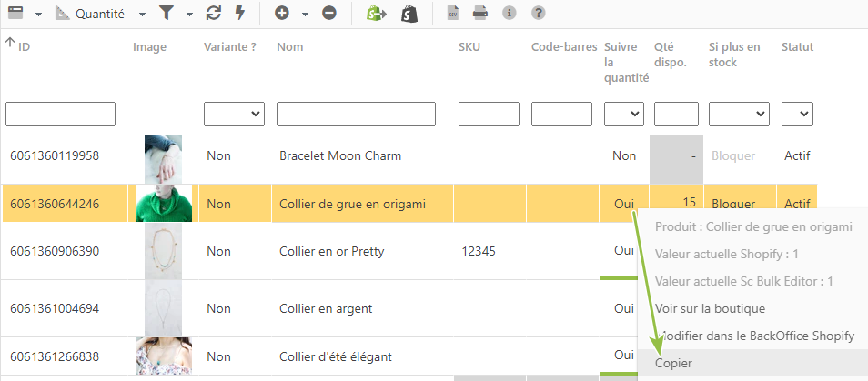Open the information icon
The height and width of the screenshot is (381, 868).
point(510,14)
